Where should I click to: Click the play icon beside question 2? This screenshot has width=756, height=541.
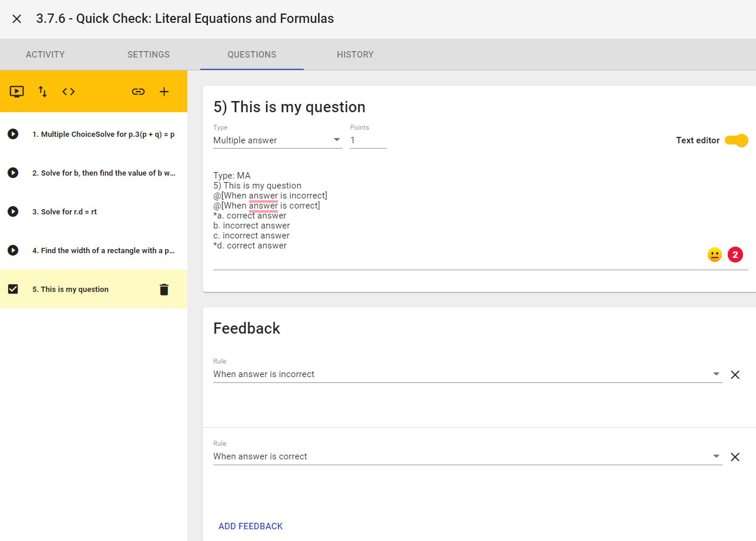(13, 173)
